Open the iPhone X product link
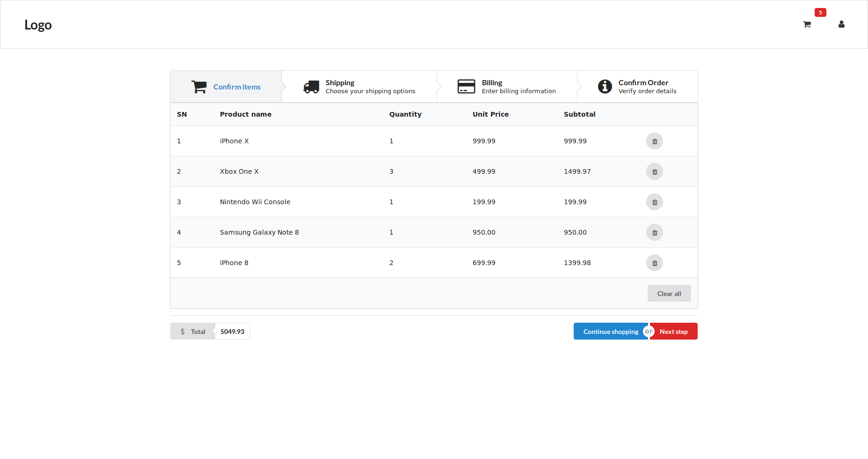This screenshot has width=868, height=459. [234, 141]
